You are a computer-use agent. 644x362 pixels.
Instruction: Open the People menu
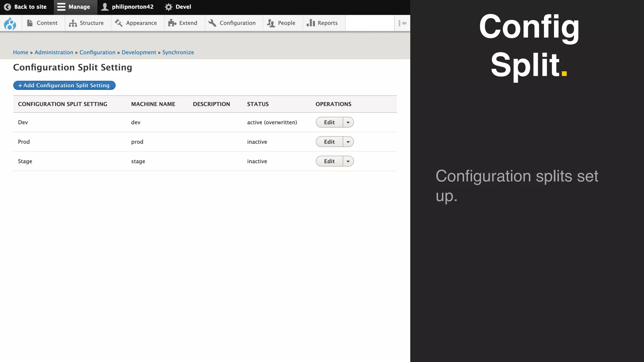coord(283,23)
